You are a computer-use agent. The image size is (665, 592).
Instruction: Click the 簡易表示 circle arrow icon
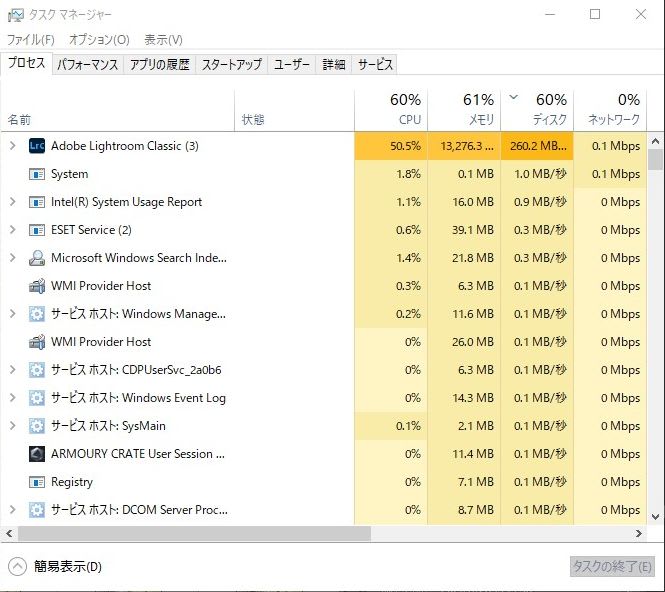coord(17,567)
